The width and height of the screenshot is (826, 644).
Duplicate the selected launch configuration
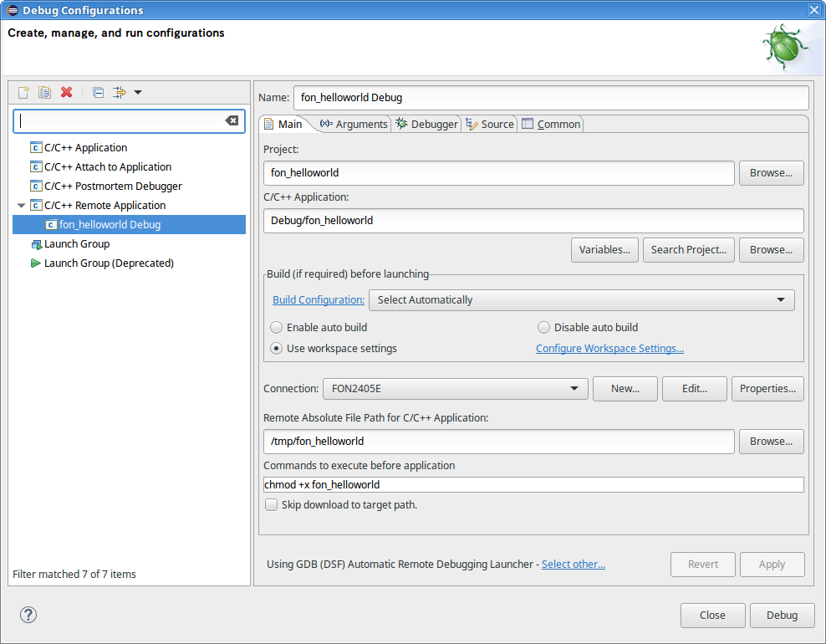tap(45, 93)
